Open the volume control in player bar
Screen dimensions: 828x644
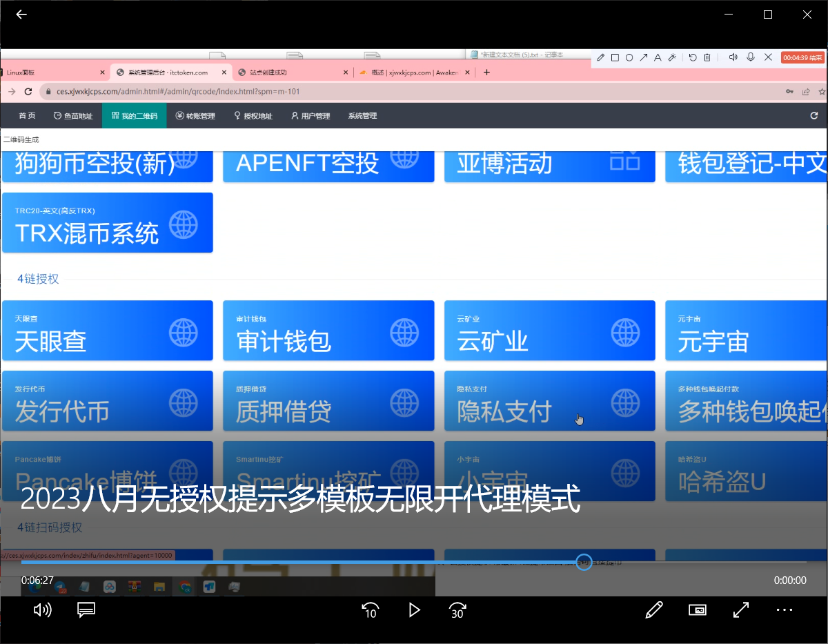pyautogui.click(x=43, y=610)
